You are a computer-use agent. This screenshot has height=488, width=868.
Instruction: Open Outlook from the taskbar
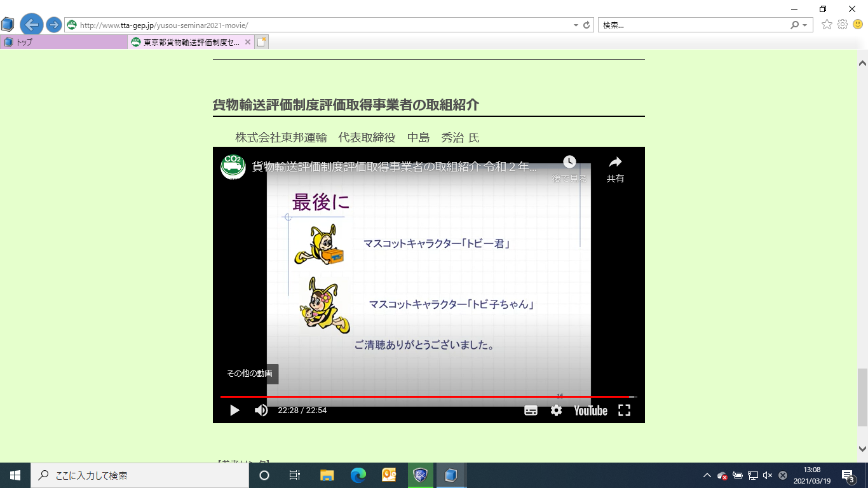(x=389, y=475)
